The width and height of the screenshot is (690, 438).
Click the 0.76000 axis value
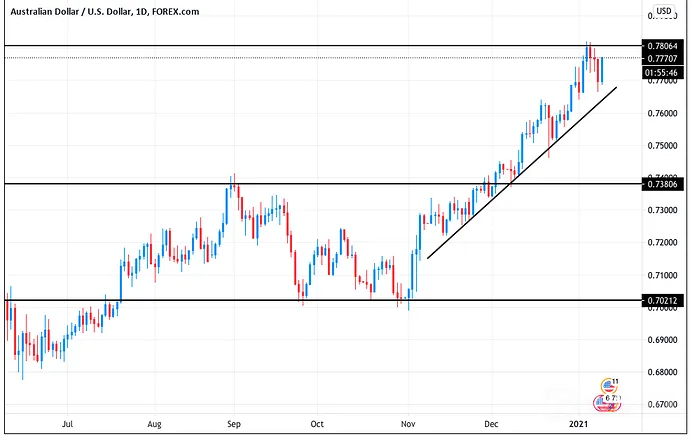[662, 114]
